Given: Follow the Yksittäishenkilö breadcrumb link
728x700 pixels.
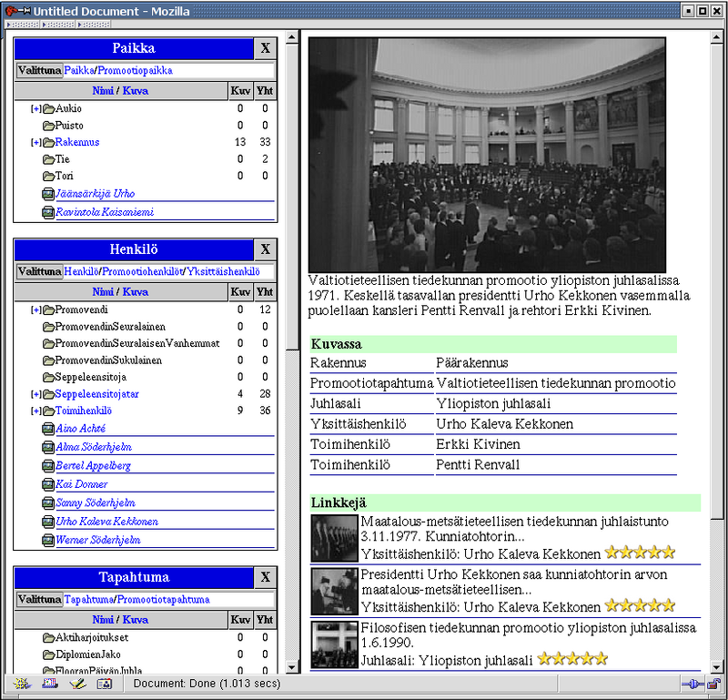Looking at the screenshot, I should 223,272.
